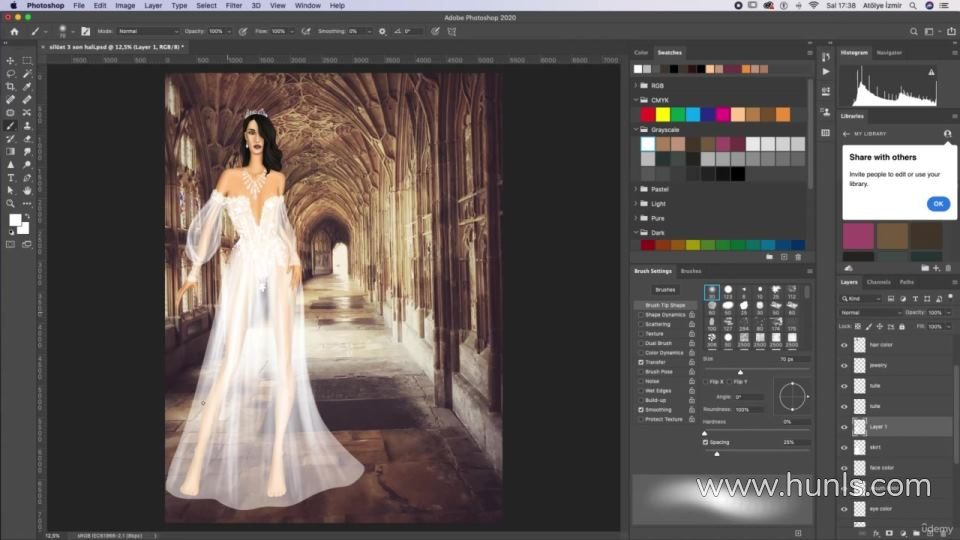Collapse the CMYK swatch group
This screenshot has width=960, height=540.
[x=637, y=100]
